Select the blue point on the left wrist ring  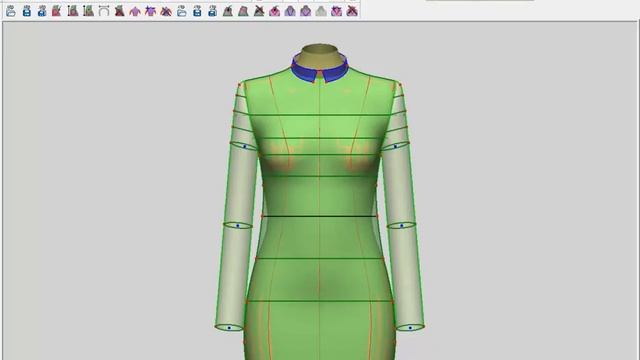[x=229, y=328]
